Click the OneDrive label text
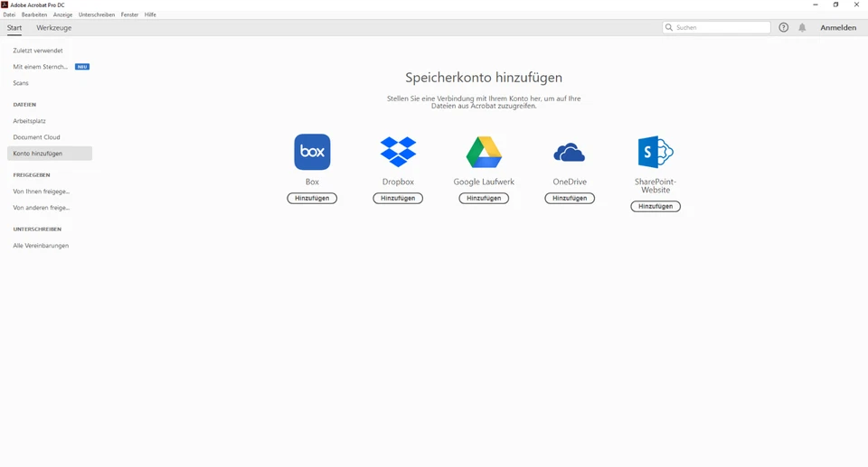This screenshot has height=467, width=868. (570, 182)
